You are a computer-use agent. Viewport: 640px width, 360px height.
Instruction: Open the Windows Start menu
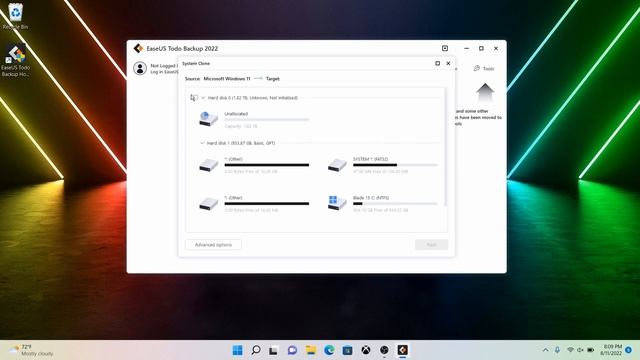point(237,350)
